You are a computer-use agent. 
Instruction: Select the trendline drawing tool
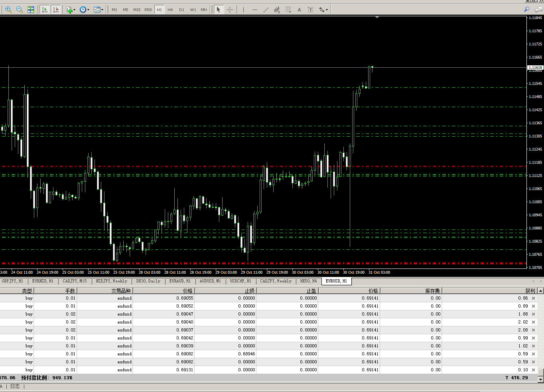click(x=266, y=10)
